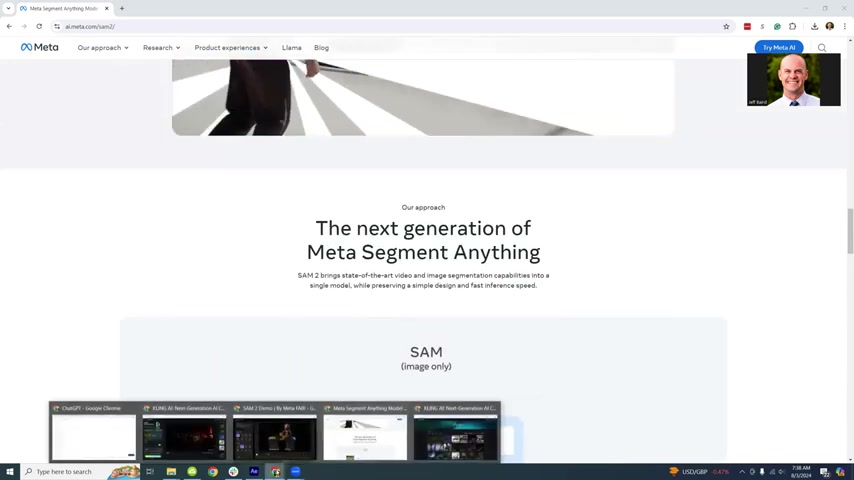Image resolution: width=854 pixels, height=480 pixels.
Task: Go back using browser back arrow
Action: click(x=9, y=26)
